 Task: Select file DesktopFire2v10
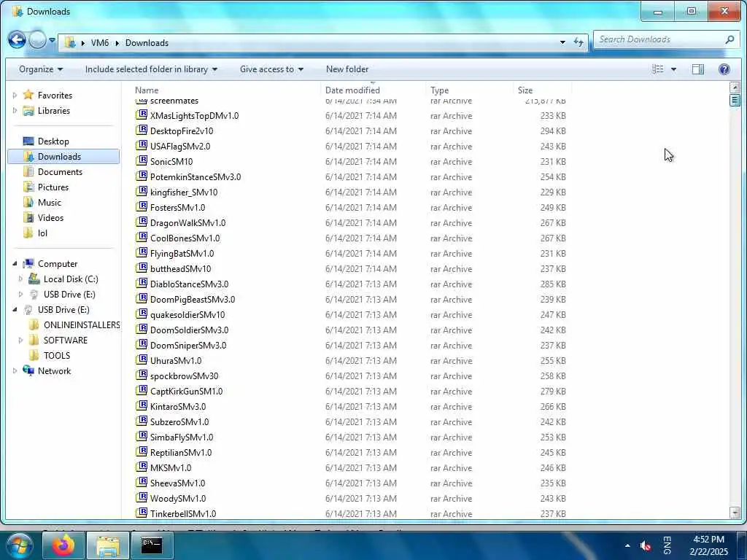[182, 131]
